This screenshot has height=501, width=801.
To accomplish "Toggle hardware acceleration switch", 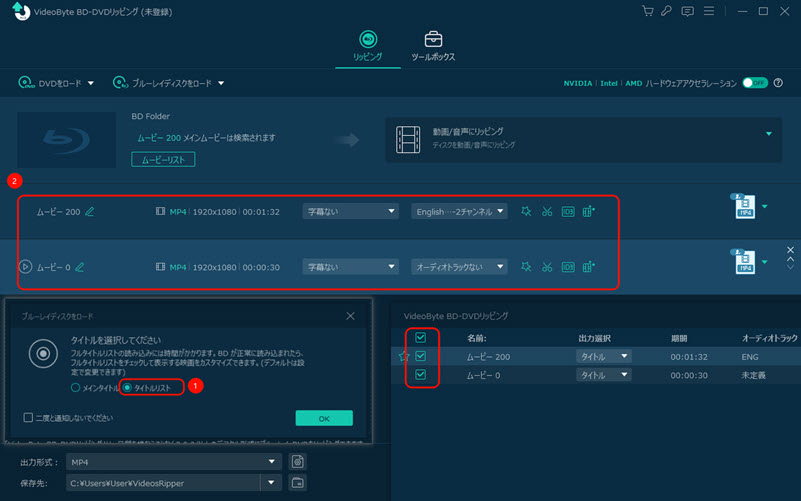I will point(755,83).
